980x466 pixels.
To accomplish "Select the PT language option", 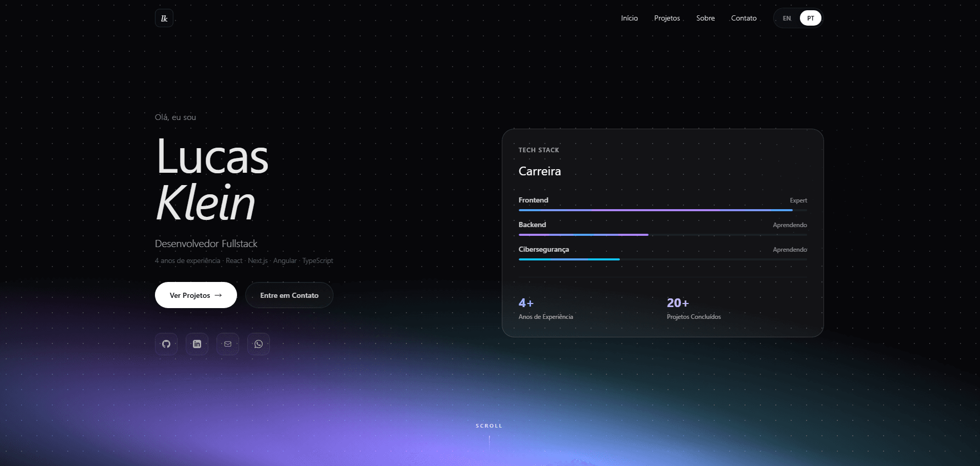I will click(x=811, y=18).
